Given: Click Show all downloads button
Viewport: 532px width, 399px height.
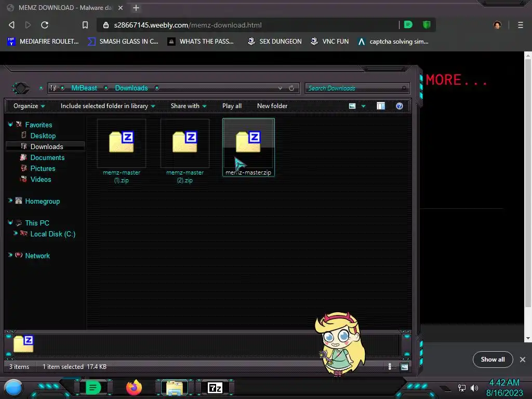Looking at the screenshot, I should (493, 360).
